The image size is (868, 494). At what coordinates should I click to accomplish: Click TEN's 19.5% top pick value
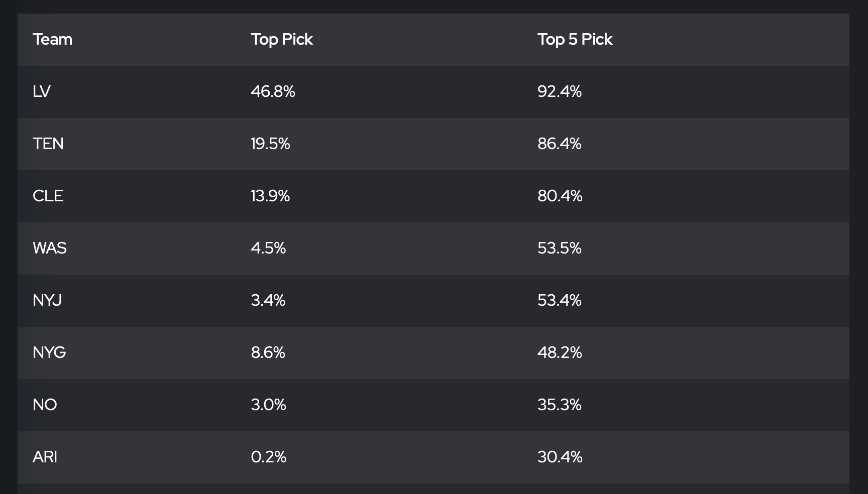pyautogui.click(x=270, y=144)
